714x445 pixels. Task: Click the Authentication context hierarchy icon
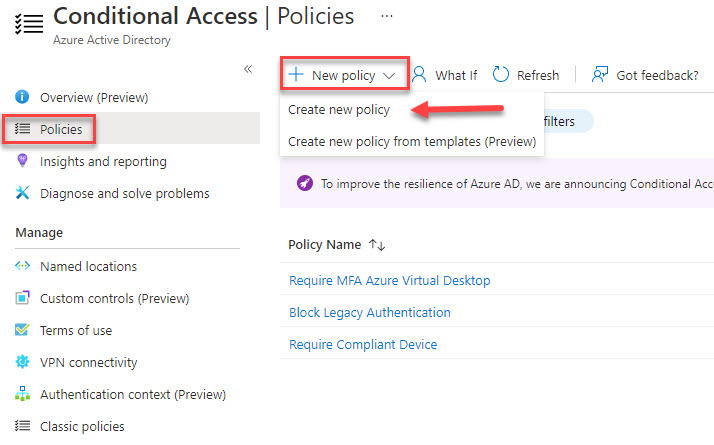22,394
